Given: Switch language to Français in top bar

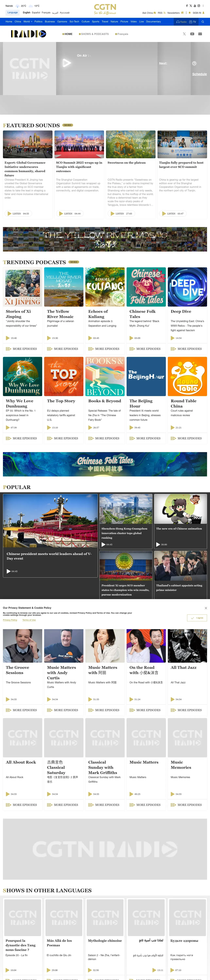Looking at the screenshot, I should 46,13.
